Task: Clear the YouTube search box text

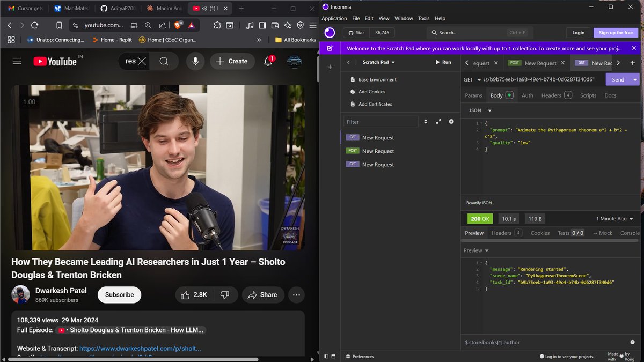Action: click(142, 61)
